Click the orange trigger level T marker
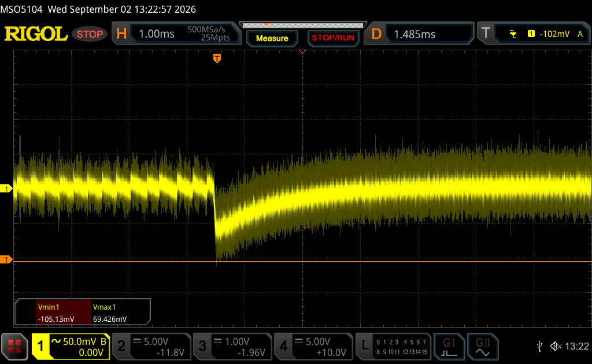Screen dimensions: 592x364 [x=6, y=260]
